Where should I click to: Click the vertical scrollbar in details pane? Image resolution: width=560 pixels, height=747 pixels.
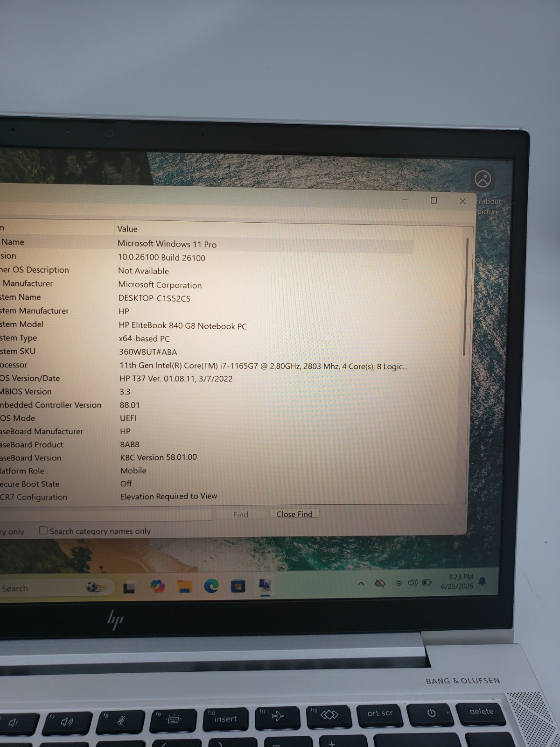[465, 297]
